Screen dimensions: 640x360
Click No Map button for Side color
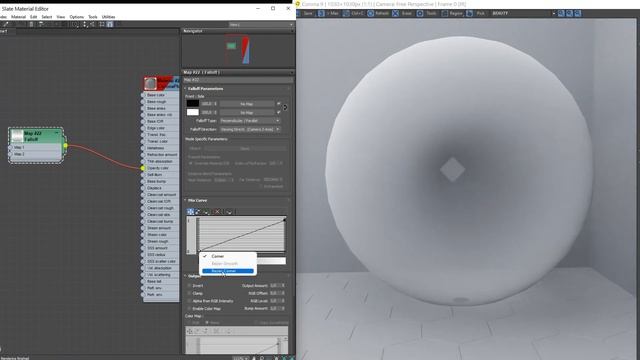pyautogui.click(x=247, y=113)
